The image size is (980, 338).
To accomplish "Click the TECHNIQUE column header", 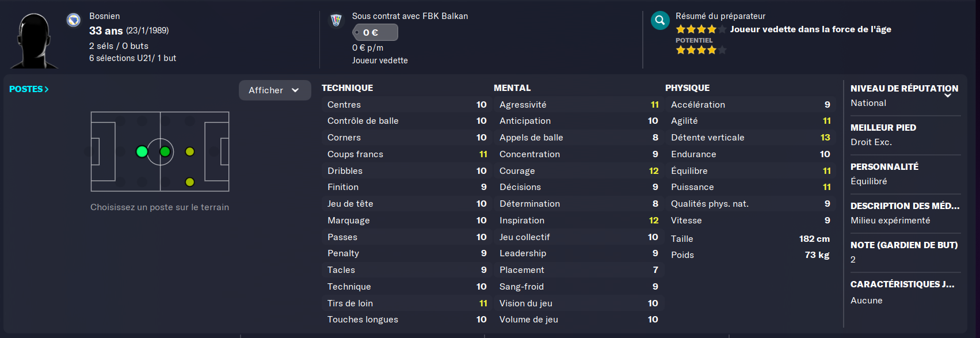I will [347, 88].
